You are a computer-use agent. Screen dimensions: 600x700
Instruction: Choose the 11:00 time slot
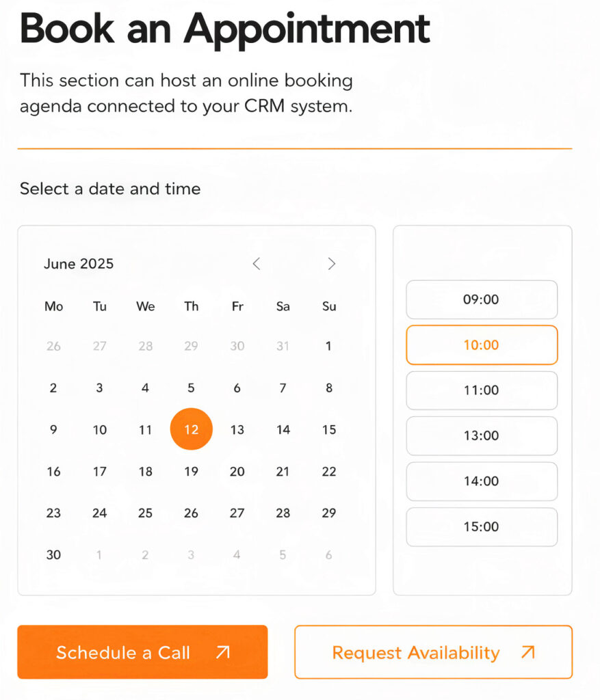click(x=482, y=390)
